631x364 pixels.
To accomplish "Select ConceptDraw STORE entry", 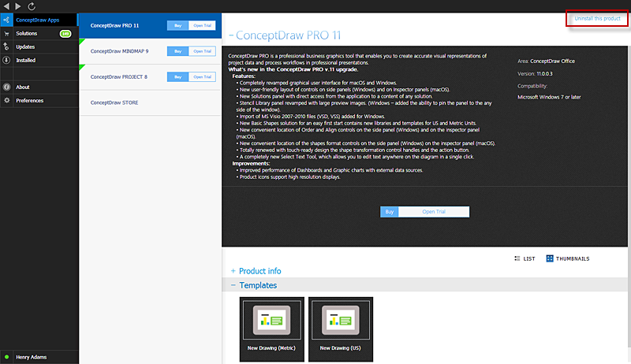I will click(114, 102).
